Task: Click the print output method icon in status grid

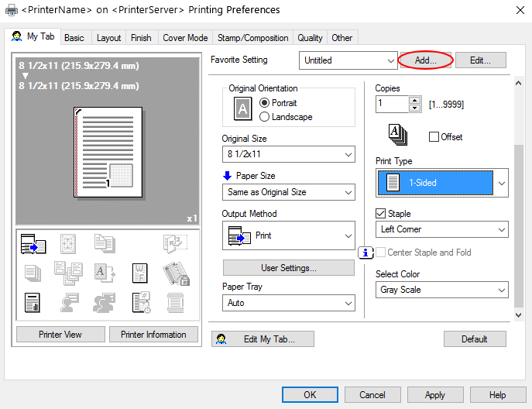Action: coord(33,244)
